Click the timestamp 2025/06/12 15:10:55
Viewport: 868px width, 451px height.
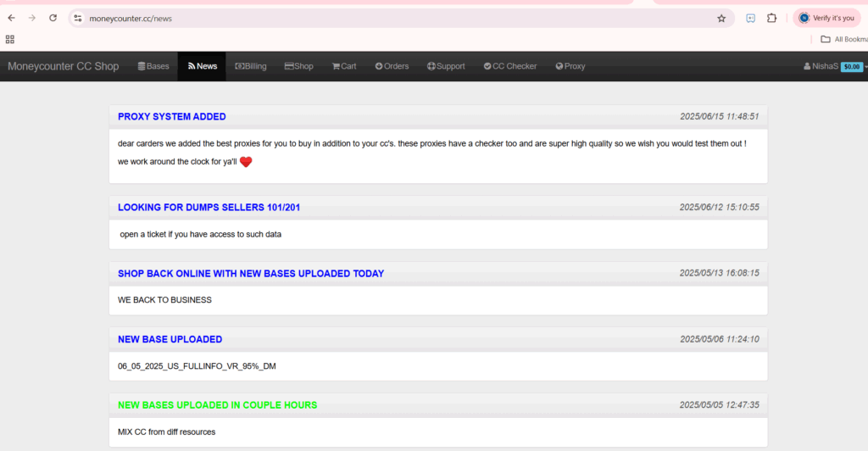coord(720,208)
